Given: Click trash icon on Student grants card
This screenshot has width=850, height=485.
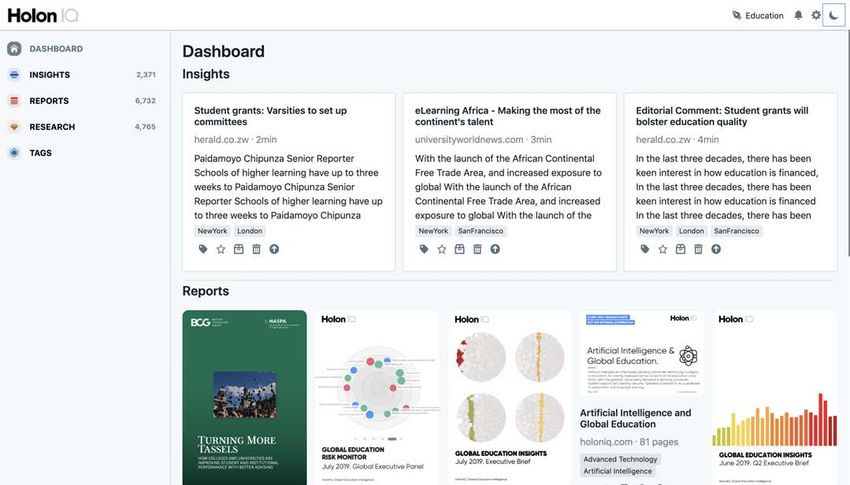Looking at the screenshot, I should tap(256, 249).
